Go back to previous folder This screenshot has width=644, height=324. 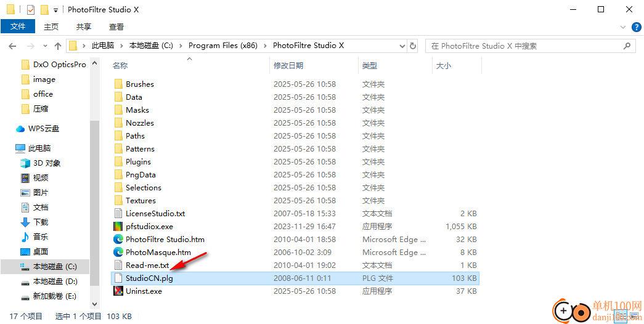point(13,46)
